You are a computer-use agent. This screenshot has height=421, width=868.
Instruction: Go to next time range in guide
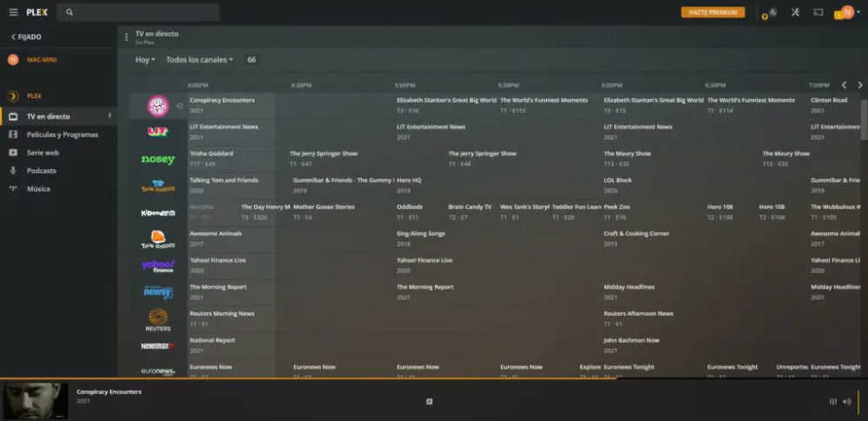coord(859,85)
